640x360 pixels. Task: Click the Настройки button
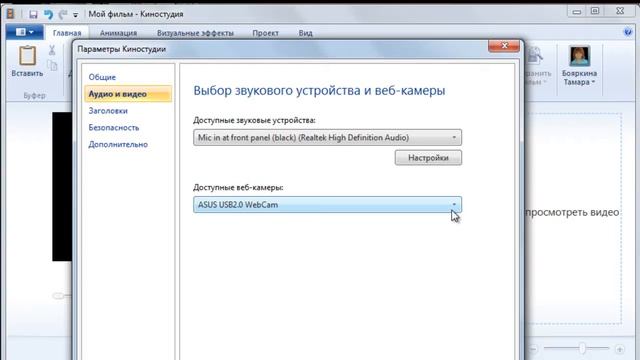click(428, 158)
